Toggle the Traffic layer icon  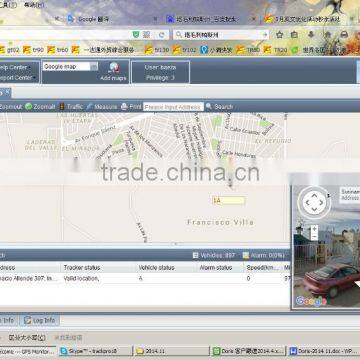(x=62, y=106)
